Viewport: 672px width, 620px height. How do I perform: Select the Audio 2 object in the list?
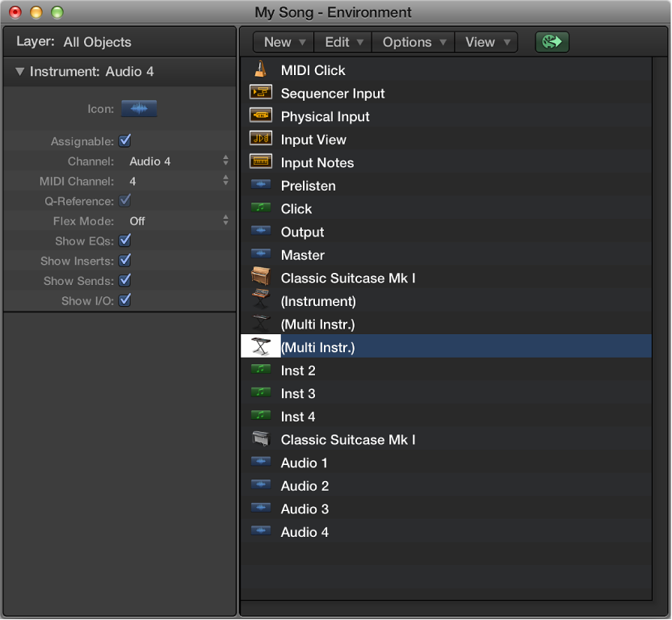point(304,485)
